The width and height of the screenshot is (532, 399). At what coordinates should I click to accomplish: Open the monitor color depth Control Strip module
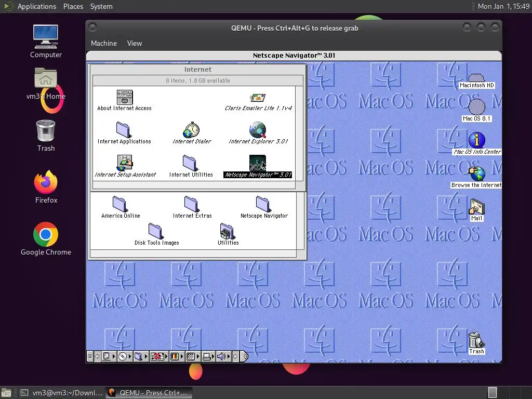[177, 356]
